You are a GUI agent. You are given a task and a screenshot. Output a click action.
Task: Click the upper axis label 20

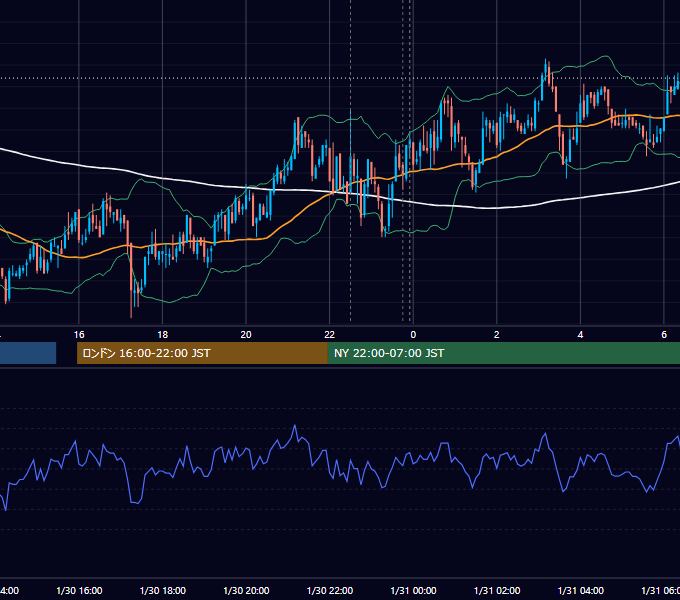pos(246,335)
